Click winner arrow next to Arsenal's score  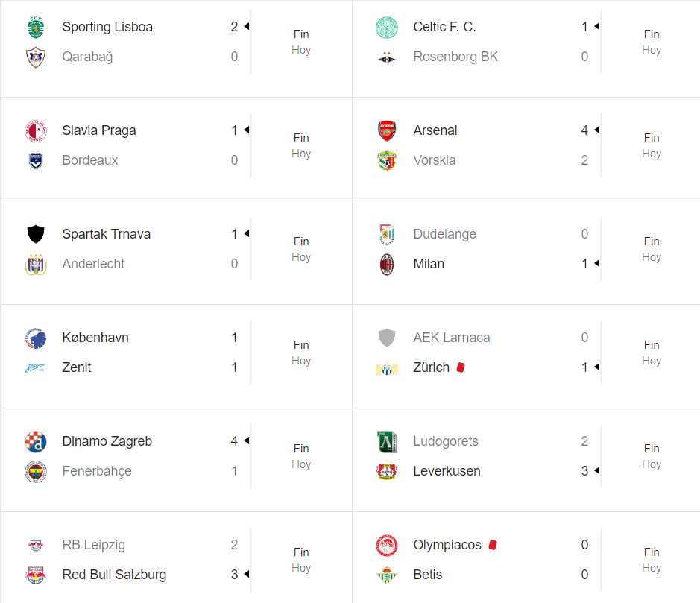(597, 130)
